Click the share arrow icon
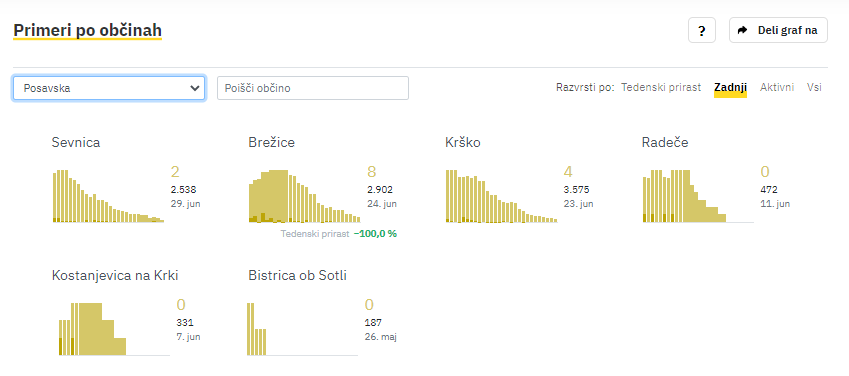This screenshot has width=849, height=376. pos(743,30)
